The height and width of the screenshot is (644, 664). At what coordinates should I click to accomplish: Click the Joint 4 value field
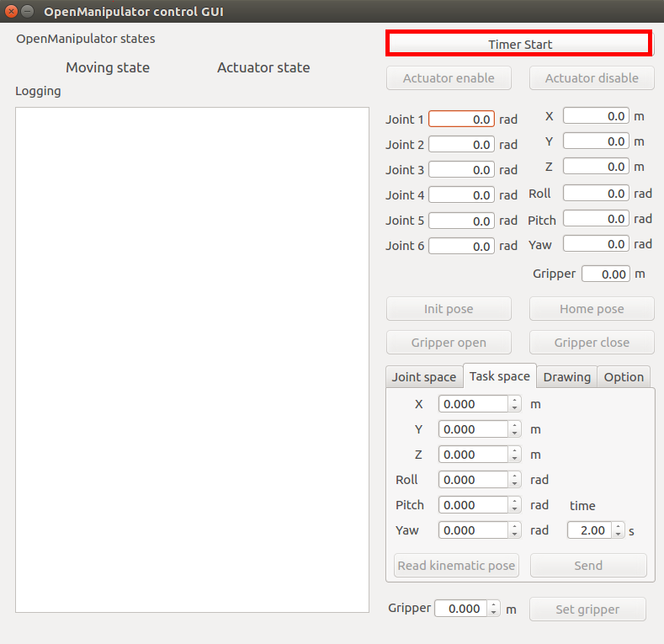coord(461,195)
